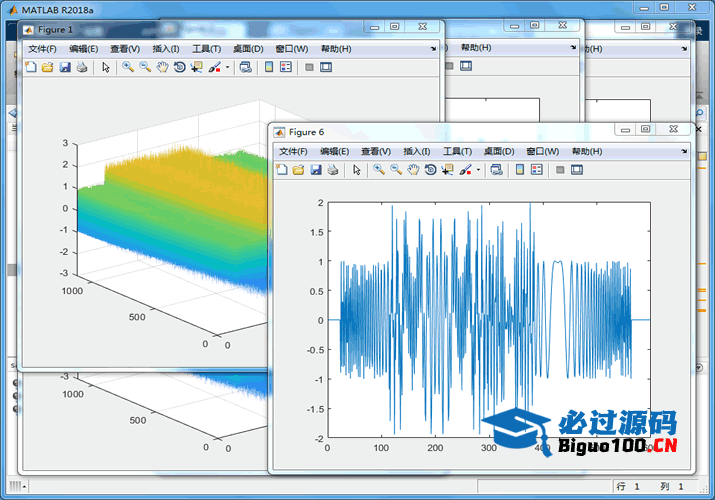The image size is (715, 500).
Task: Click New Figure icon in Figure 1 toolbar
Action: pyautogui.click(x=31, y=67)
